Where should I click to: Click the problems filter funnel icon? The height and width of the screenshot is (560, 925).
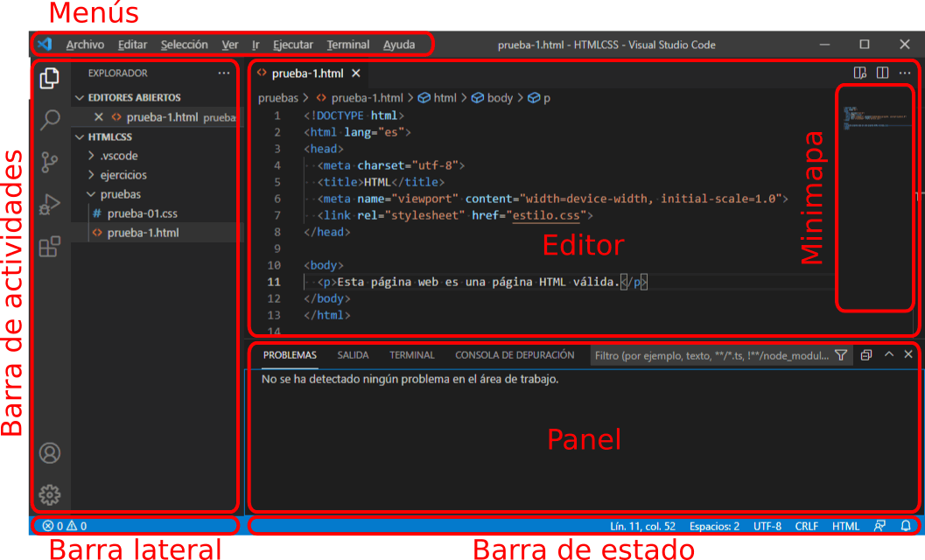841,354
